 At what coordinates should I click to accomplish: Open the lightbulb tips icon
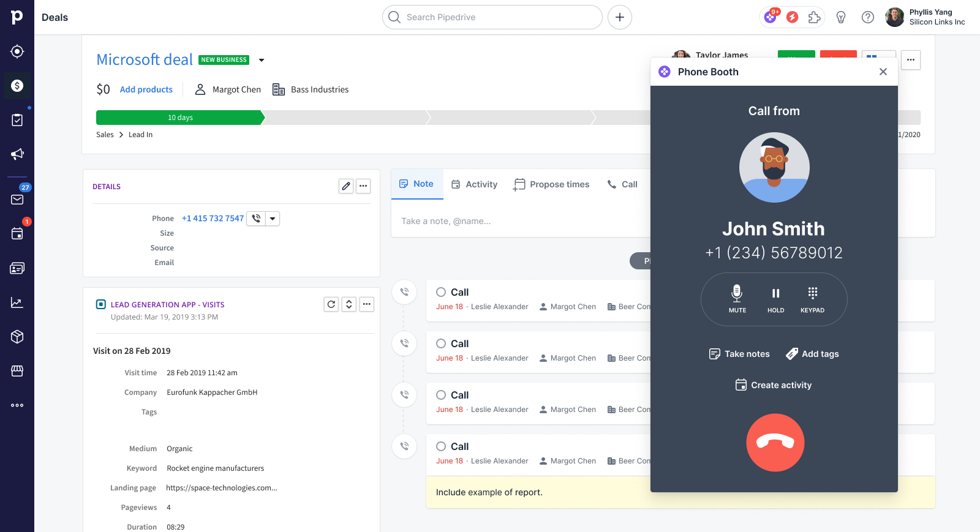click(x=841, y=17)
